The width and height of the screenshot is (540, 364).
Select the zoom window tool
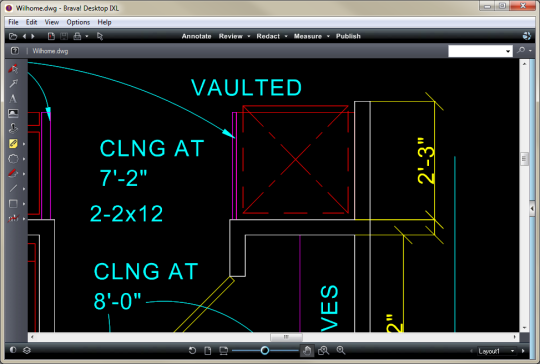click(323, 351)
